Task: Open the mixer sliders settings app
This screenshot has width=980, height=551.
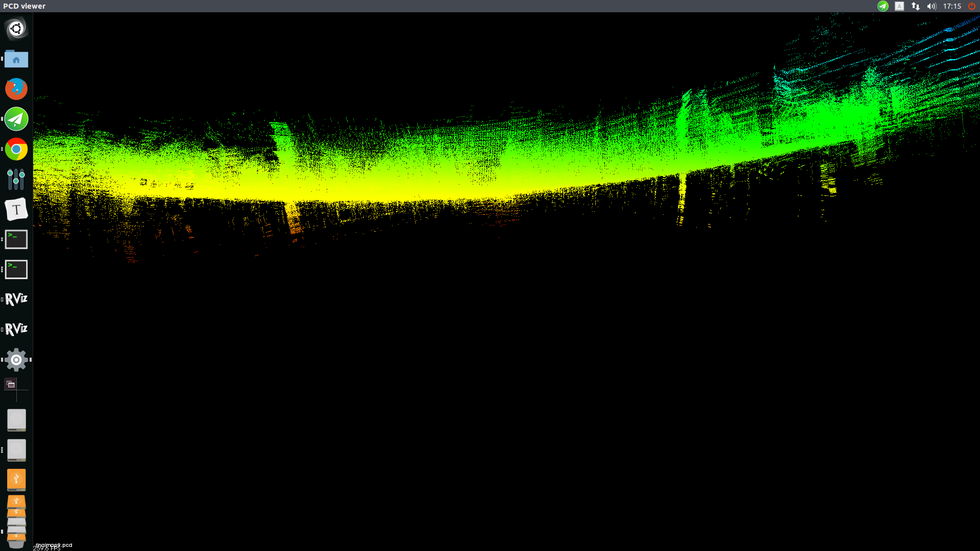Action: [16, 179]
